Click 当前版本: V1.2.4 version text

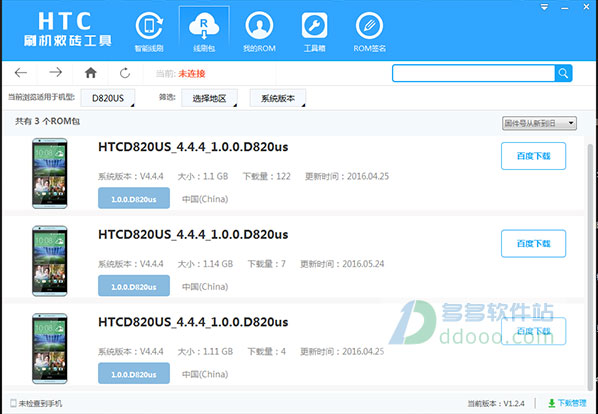[496, 403]
